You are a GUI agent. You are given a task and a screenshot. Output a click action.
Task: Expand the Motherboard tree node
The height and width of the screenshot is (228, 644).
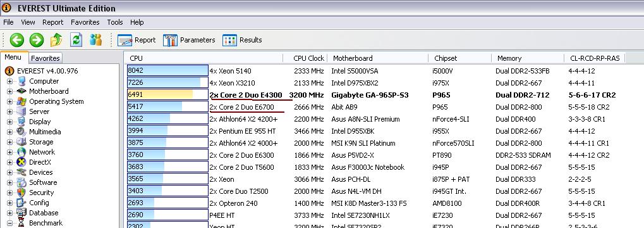(10, 91)
